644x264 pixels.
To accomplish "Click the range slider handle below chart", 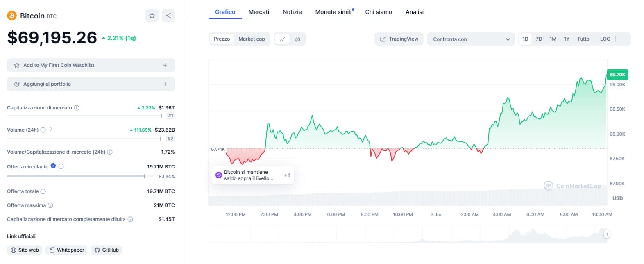I will click(606, 234).
